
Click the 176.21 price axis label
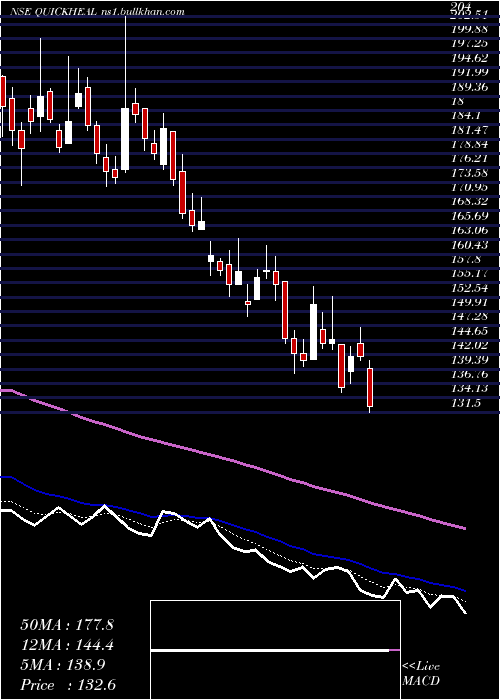[469, 158]
